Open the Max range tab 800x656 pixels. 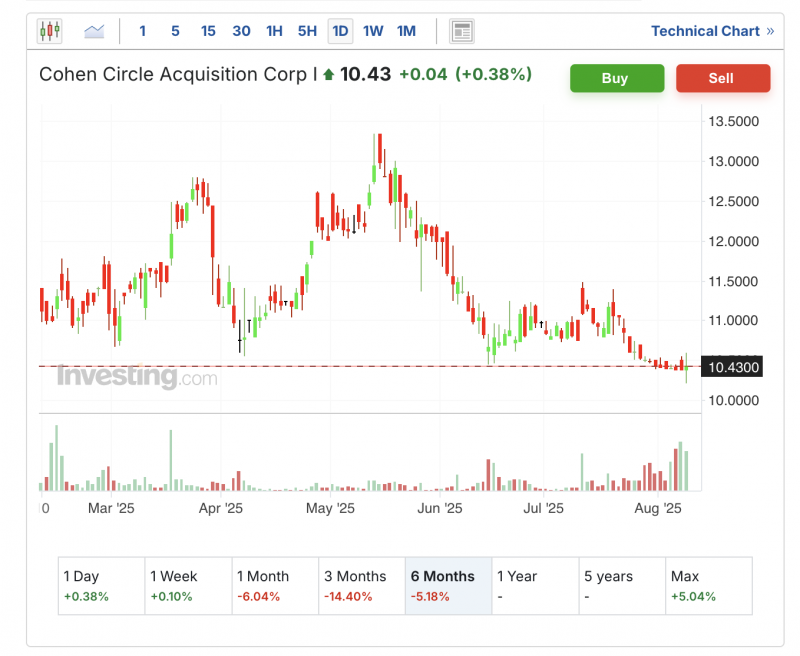pyautogui.click(x=708, y=586)
